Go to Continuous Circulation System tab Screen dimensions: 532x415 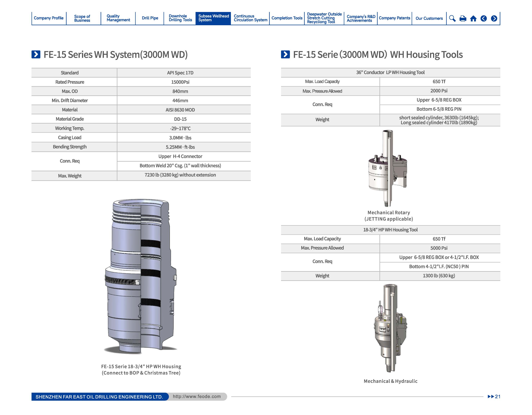pyautogui.click(x=250, y=18)
